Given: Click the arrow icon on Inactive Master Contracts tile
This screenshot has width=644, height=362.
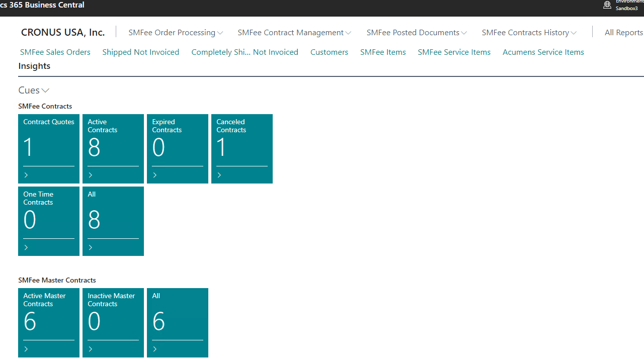Looking at the screenshot, I should [x=91, y=349].
